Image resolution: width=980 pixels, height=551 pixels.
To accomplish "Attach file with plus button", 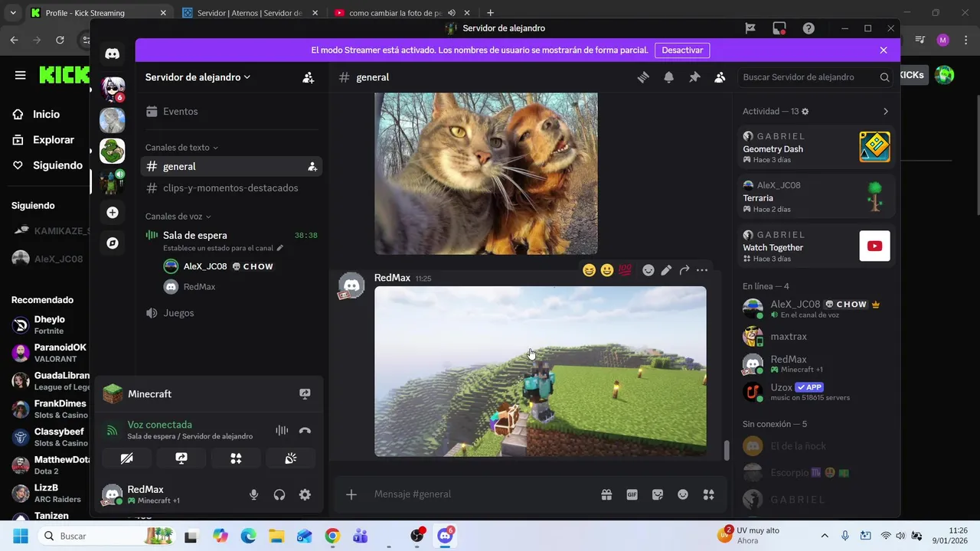I will tap(351, 494).
